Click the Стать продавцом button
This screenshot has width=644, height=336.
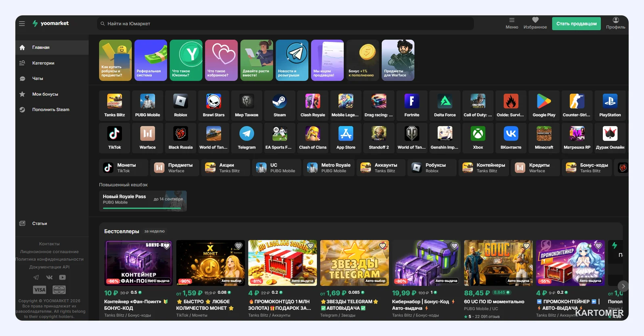coord(577,23)
